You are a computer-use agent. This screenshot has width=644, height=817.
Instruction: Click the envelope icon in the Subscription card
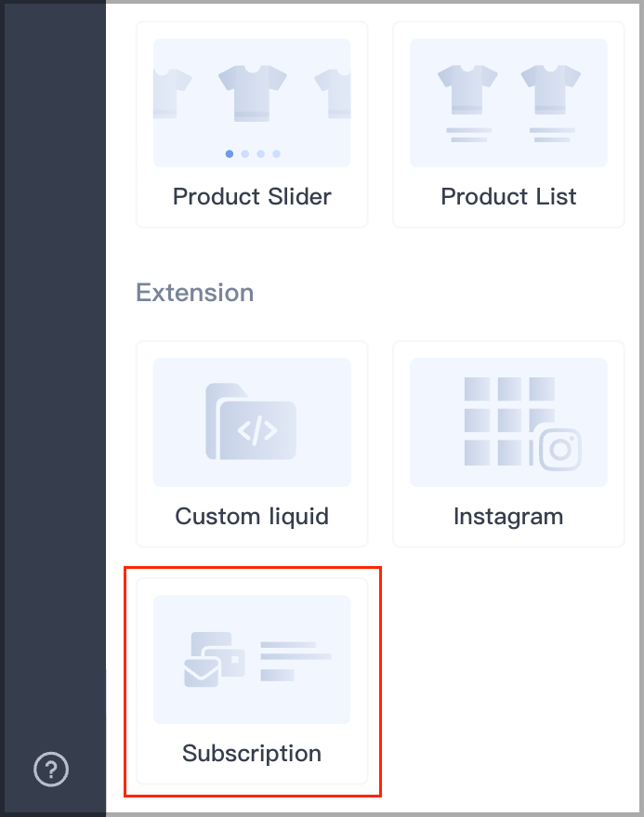[x=202, y=673]
